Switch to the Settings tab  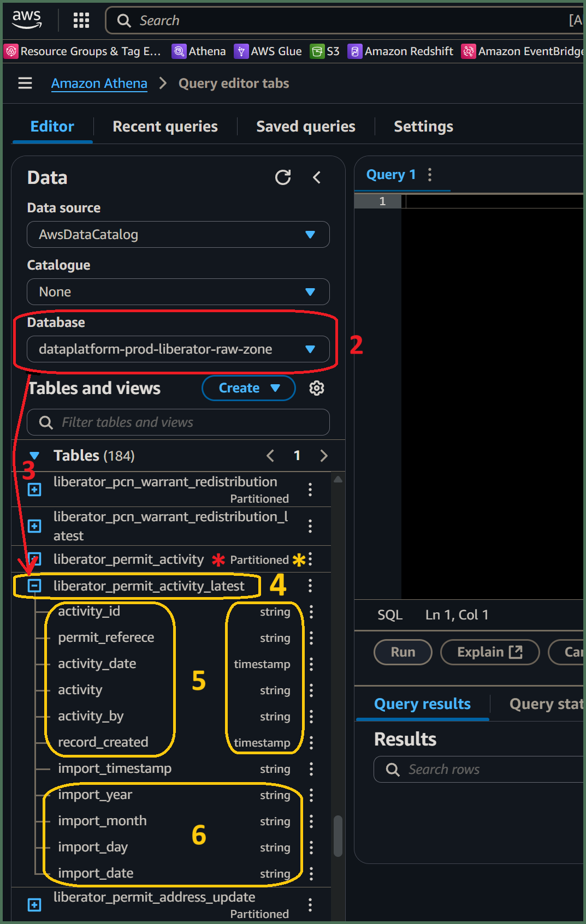click(424, 127)
